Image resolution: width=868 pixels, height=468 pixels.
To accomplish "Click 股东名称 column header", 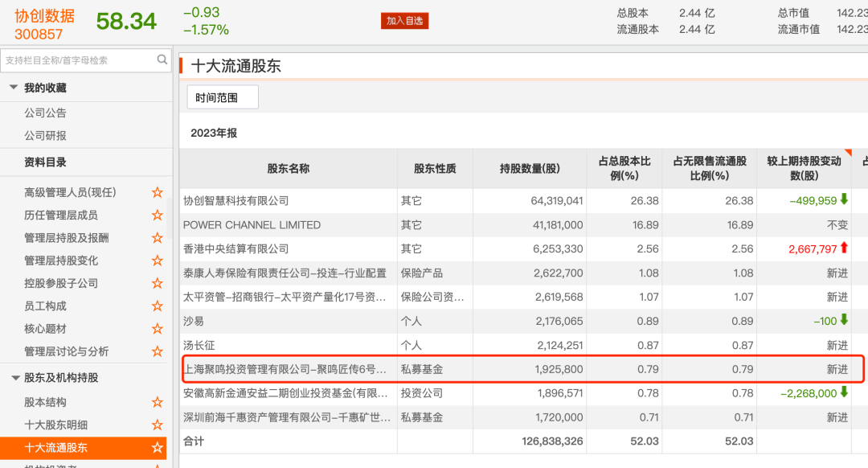I will [x=288, y=168].
